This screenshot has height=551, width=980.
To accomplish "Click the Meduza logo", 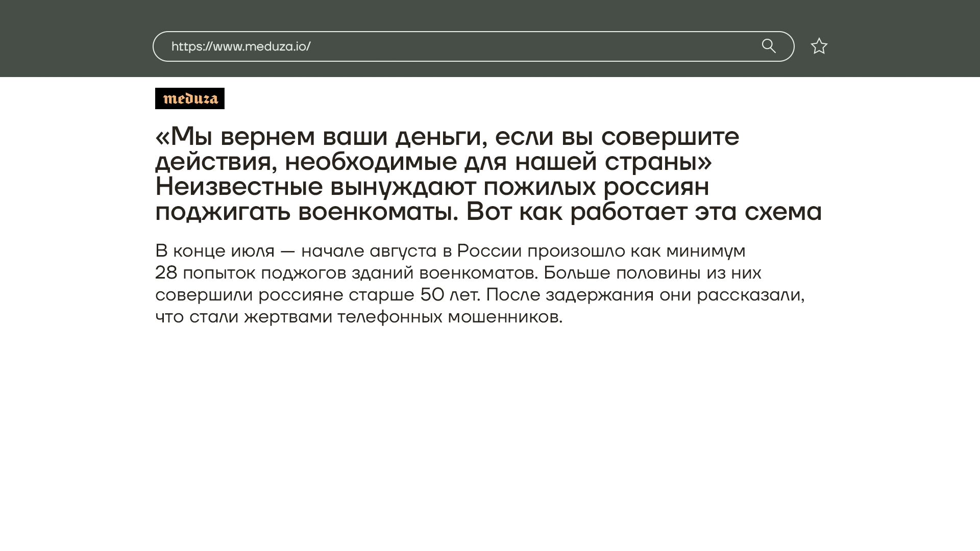I will (x=190, y=98).
